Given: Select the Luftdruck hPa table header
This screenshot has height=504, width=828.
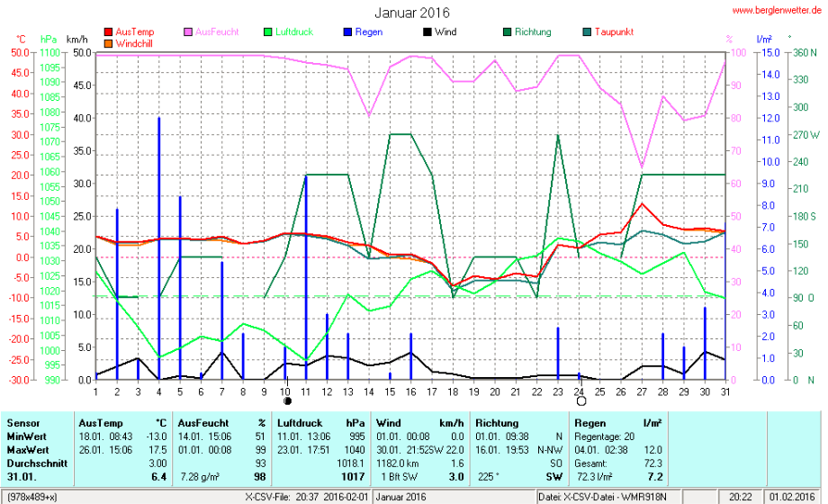Looking at the screenshot, I should point(320,422).
